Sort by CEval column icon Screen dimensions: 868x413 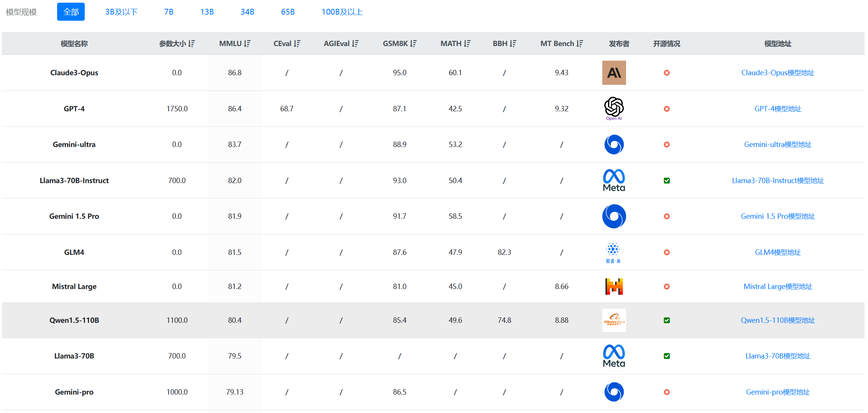[297, 44]
